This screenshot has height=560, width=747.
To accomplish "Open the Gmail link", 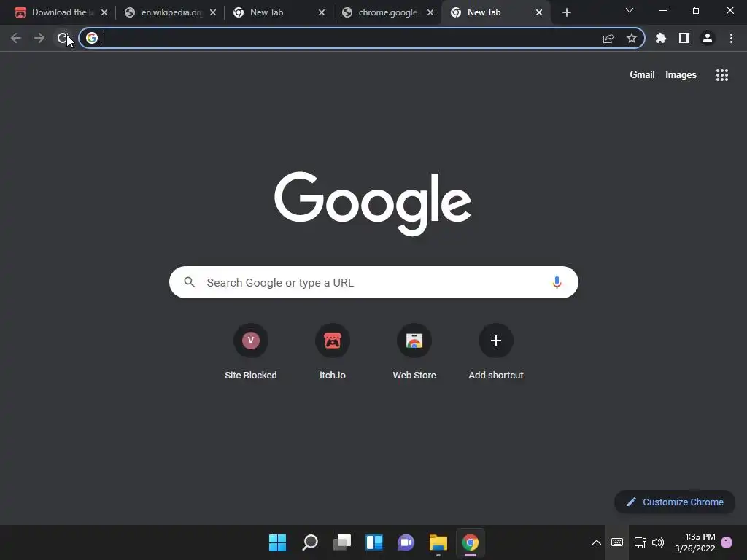I will [x=642, y=75].
